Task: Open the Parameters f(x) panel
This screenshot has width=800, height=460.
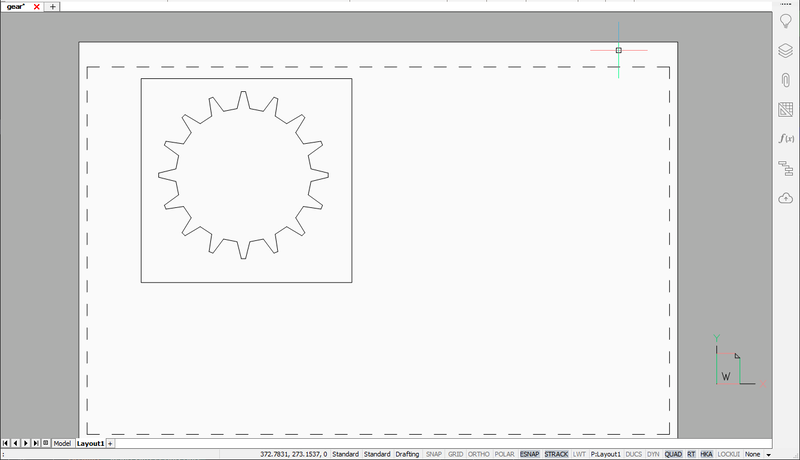Action: tap(786, 139)
